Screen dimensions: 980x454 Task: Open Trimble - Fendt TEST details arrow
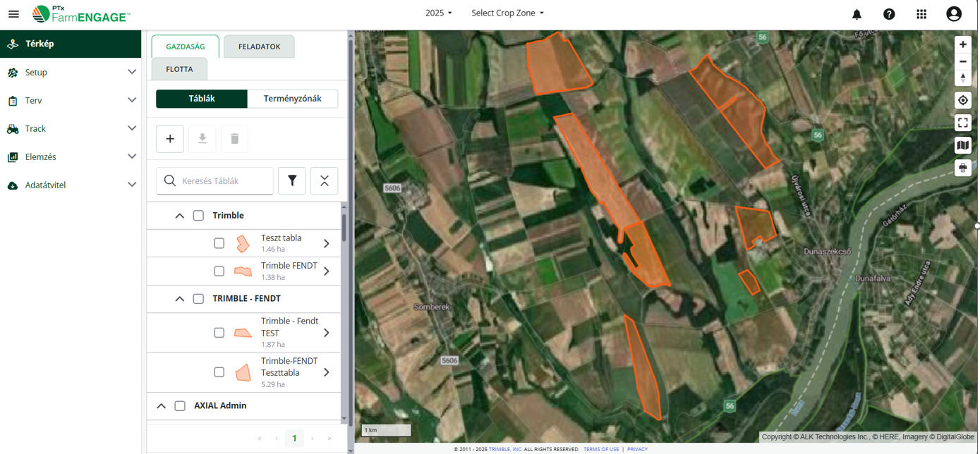pyautogui.click(x=327, y=333)
